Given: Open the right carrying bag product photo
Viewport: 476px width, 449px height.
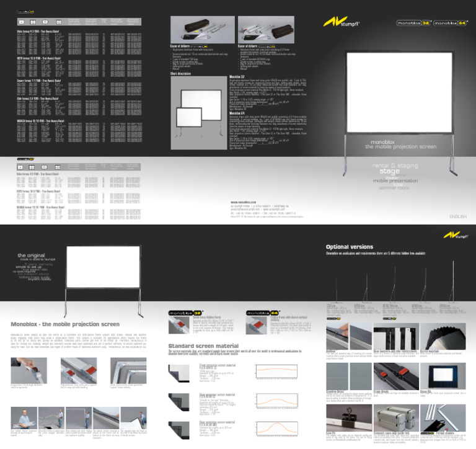Looking at the screenshot, I should coord(266,30).
